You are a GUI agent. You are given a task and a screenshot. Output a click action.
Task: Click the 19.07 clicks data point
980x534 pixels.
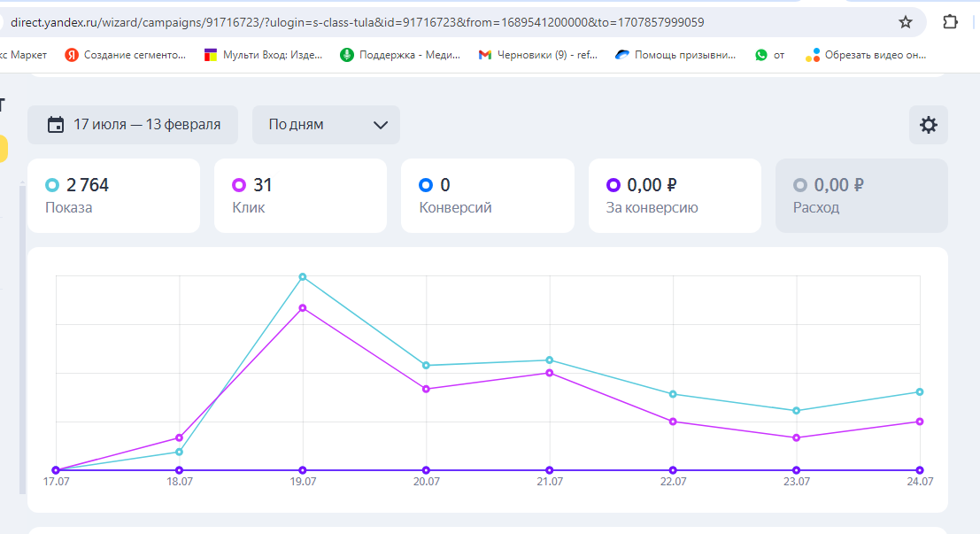coord(303,308)
